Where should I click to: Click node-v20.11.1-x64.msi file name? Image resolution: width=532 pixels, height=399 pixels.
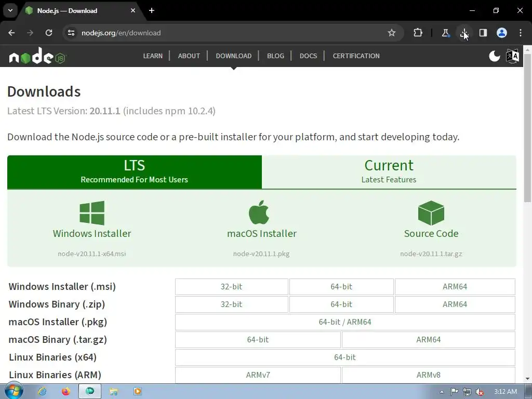pos(91,254)
